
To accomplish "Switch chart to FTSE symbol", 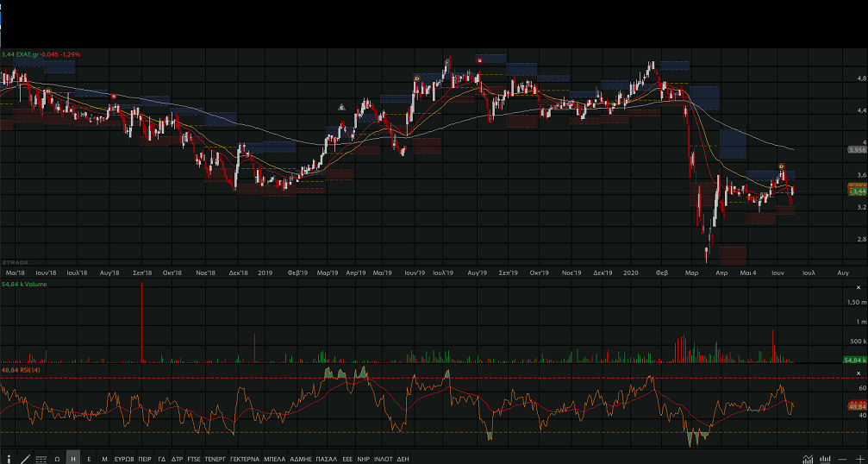I will pos(193,459).
